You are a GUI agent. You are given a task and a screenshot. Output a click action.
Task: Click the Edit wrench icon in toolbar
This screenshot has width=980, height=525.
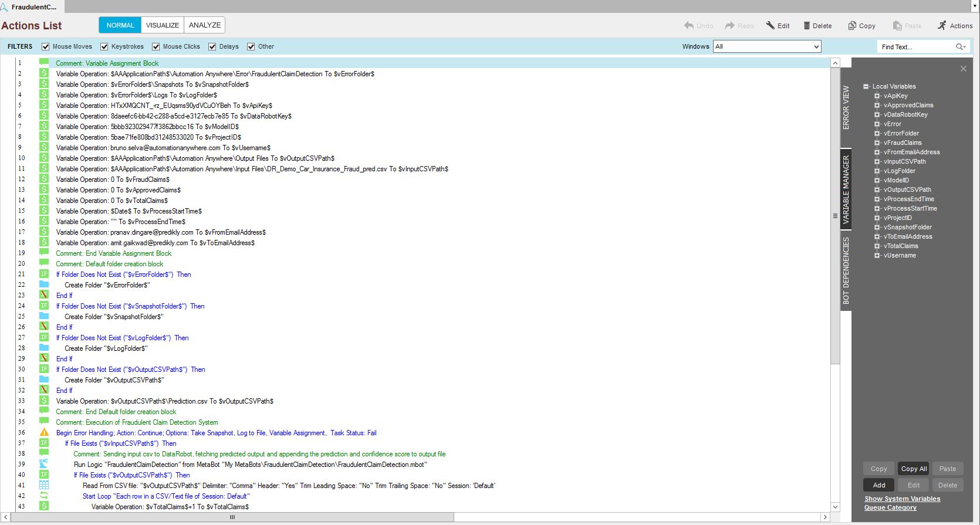coord(771,26)
